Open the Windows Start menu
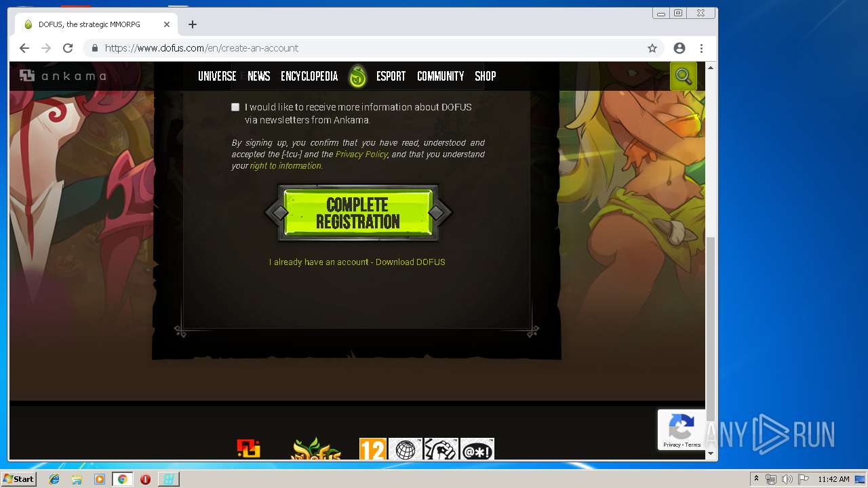 pos(18,479)
